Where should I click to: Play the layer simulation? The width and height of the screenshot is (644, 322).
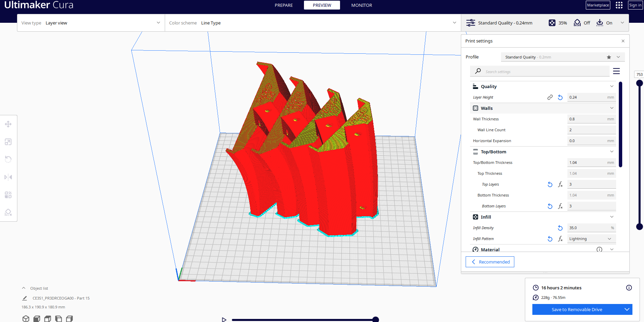pyautogui.click(x=224, y=320)
